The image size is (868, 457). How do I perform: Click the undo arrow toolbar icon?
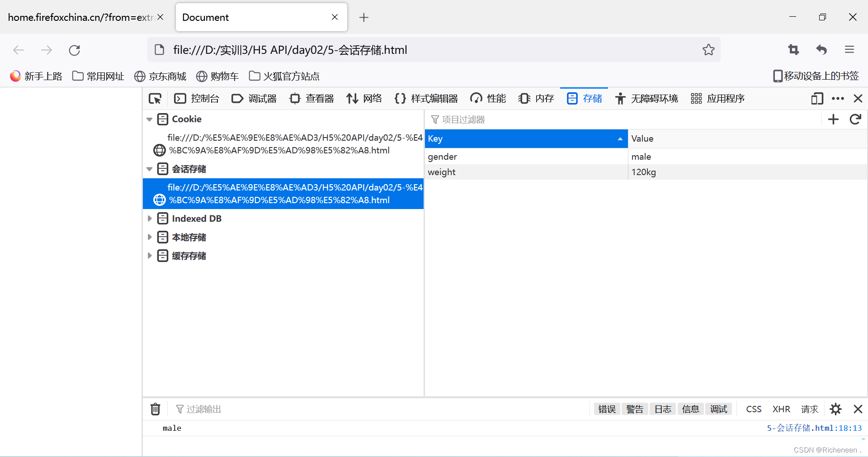tap(821, 50)
